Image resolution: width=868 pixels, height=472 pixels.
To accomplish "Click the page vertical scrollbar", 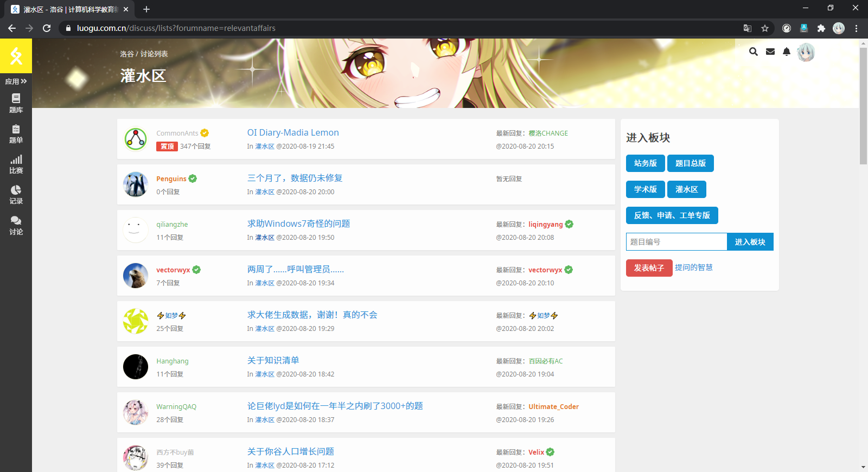I will point(863,106).
